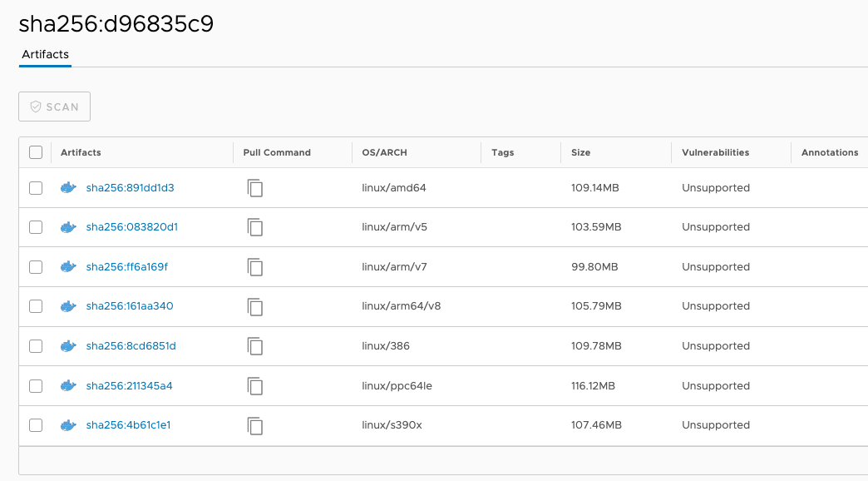The width and height of the screenshot is (868, 481).
Task: Check the box for sha256:083820d1 row
Action: pos(36,227)
